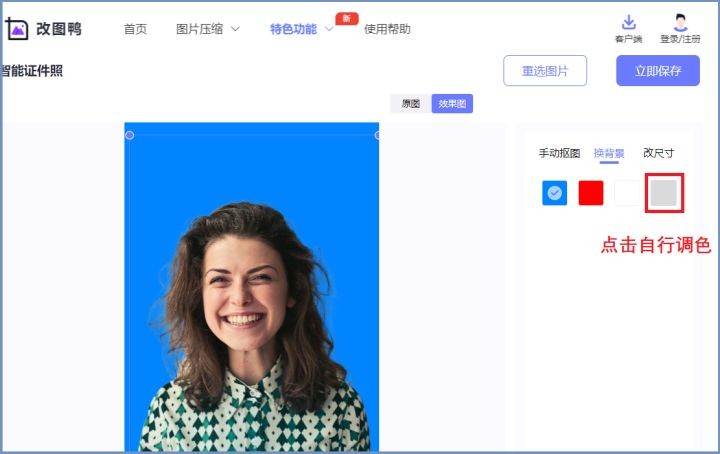Expand the 特色功能 dropdown menu

300,29
